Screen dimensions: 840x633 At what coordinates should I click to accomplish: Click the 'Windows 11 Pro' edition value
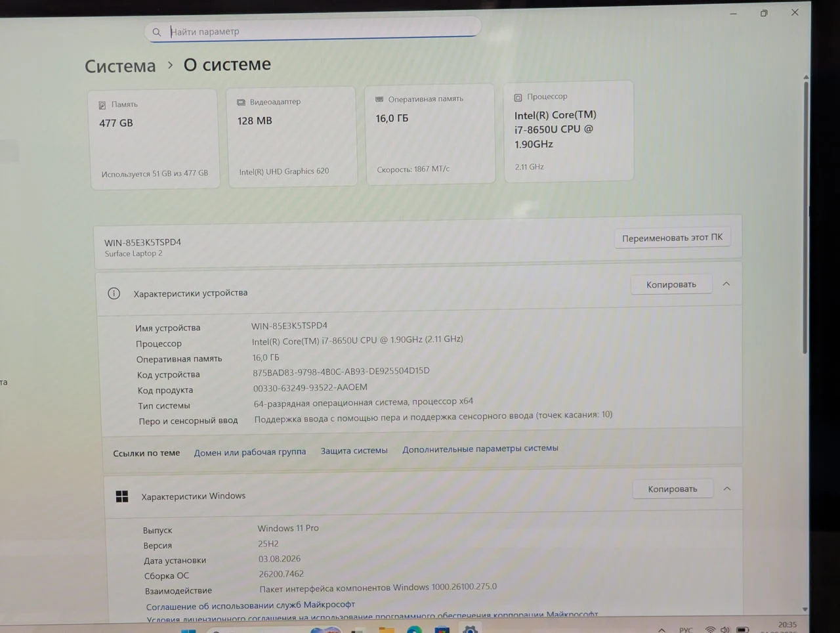(288, 528)
